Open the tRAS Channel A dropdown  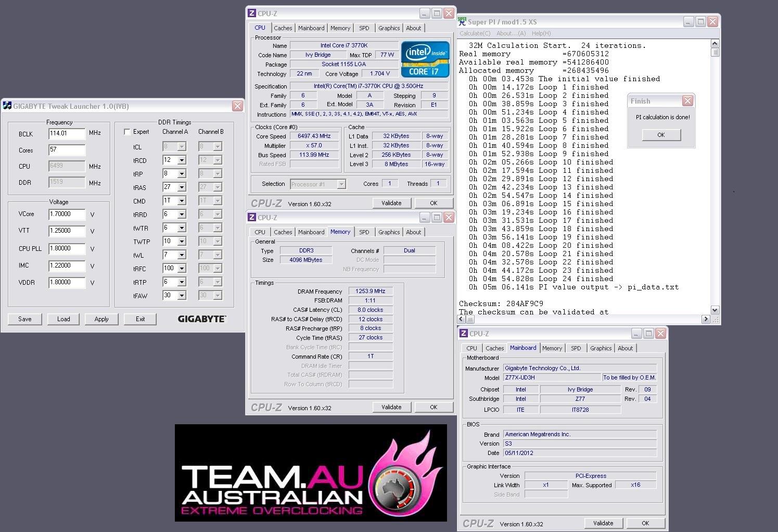[x=182, y=187]
